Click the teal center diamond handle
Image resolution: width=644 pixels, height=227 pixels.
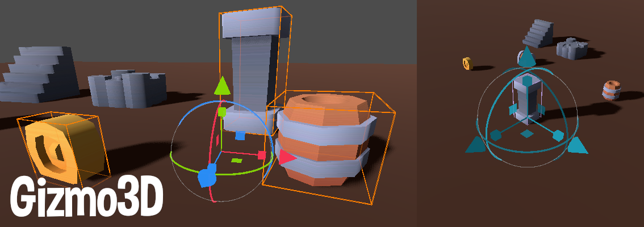point(527,133)
